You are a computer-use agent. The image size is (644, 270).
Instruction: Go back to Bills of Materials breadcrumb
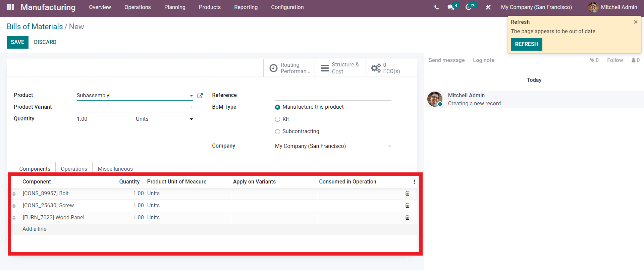(35, 26)
